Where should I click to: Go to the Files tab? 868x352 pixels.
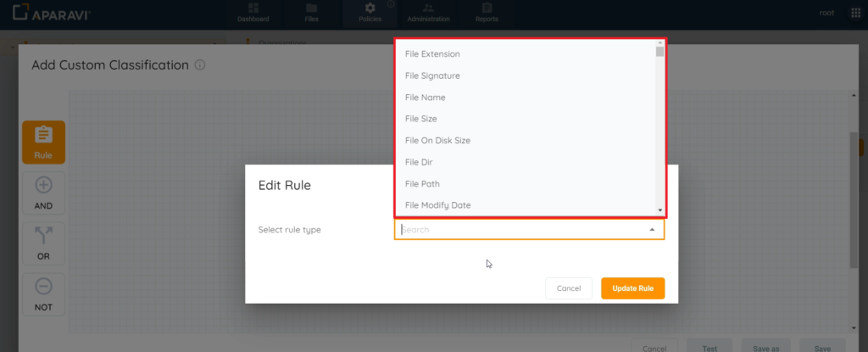[312, 14]
